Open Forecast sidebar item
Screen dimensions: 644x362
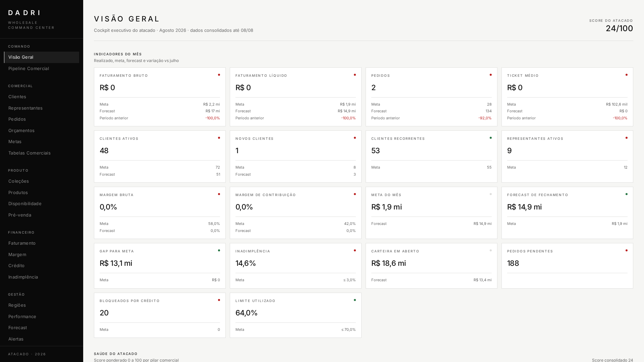pos(42,327)
